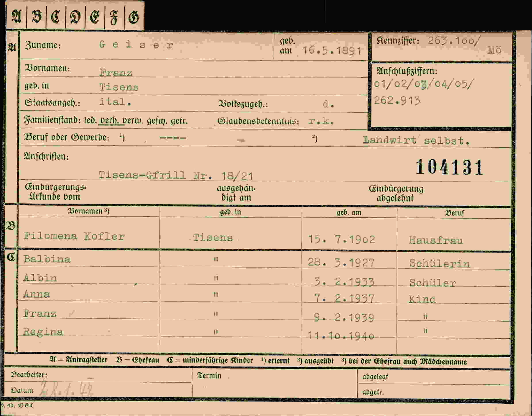This screenshot has height=416, width=532.
Task: Click the Volkszugeh. value 'd.'
Action: (328, 104)
